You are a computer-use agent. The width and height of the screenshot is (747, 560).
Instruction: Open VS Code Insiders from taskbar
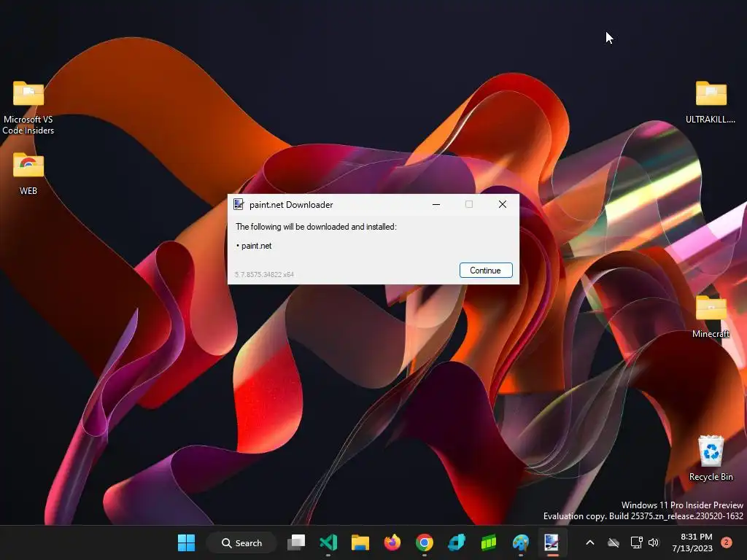point(328,542)
